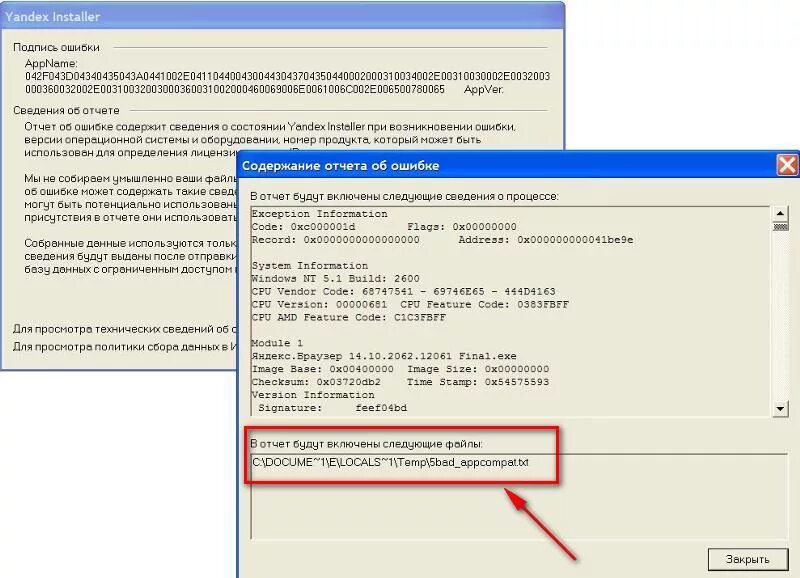Click the Yandex Installer window title bar
Viewport: 800px width, 578px height.
point(282,16)
